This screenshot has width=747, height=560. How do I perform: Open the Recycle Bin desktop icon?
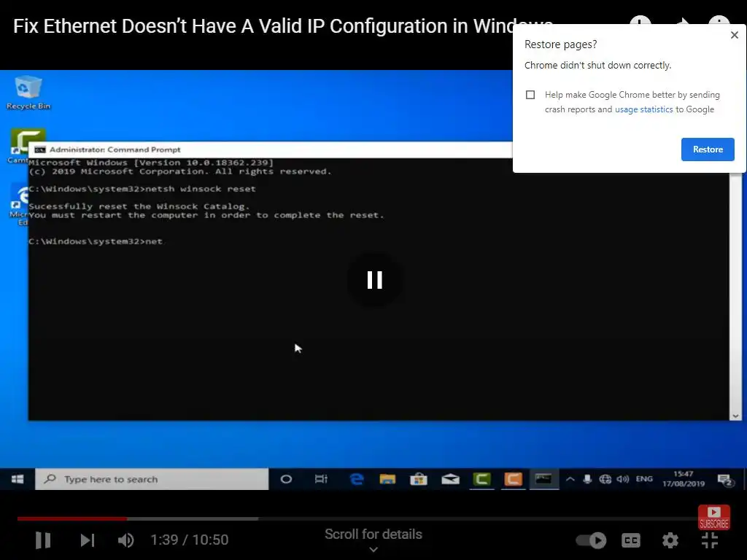pyautogui.click(x=28, y=93)
